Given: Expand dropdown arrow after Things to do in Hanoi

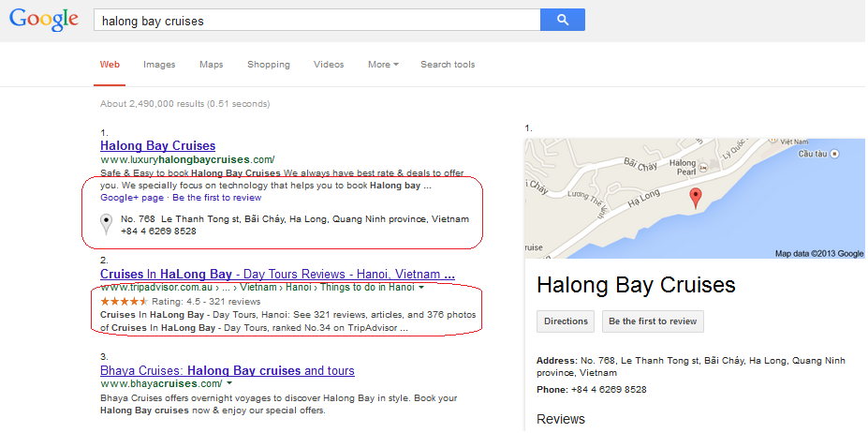Looking at the screenshot, I should click(421, 288).
